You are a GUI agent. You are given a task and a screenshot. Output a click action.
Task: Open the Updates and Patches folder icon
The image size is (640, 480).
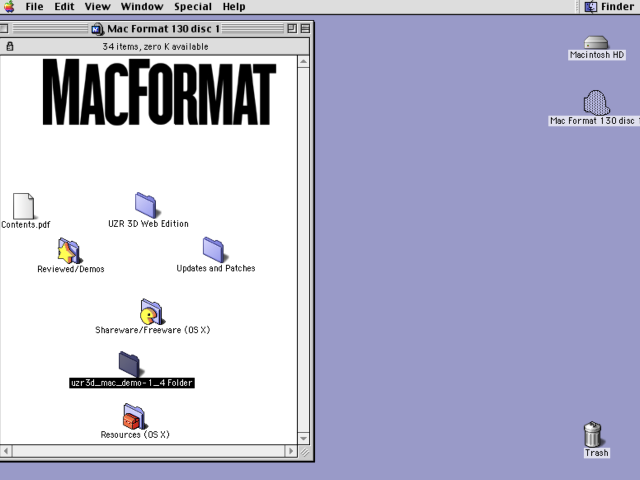tap(213, 249)
